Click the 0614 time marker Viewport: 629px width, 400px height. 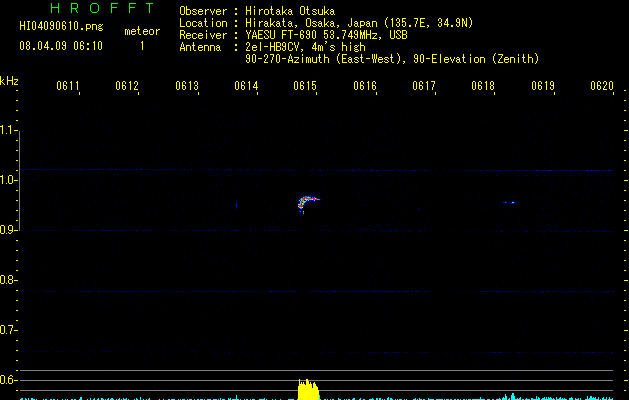point(246,86)
